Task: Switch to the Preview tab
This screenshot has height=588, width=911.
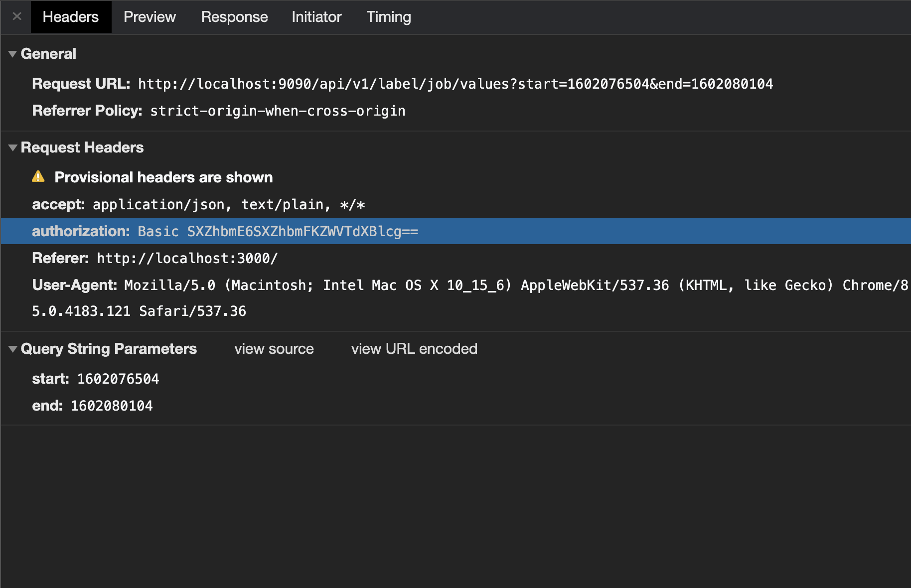Action: (150, 17)
